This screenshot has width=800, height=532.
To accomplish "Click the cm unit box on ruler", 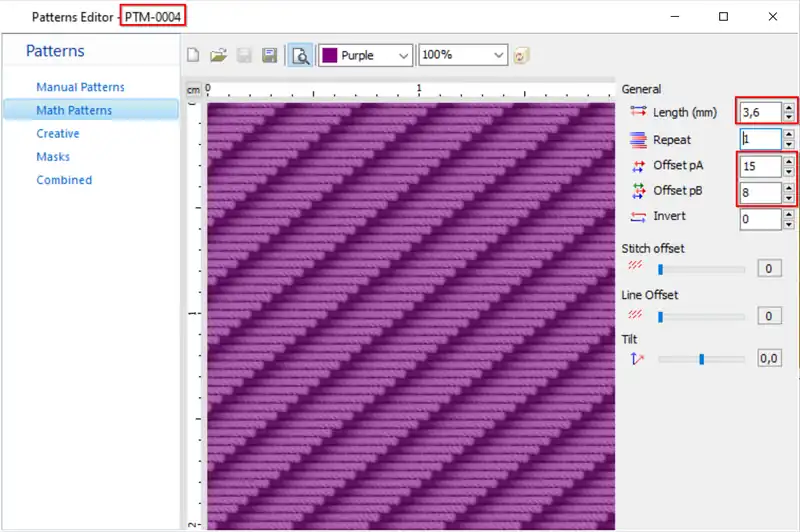I will pos(193,90).
